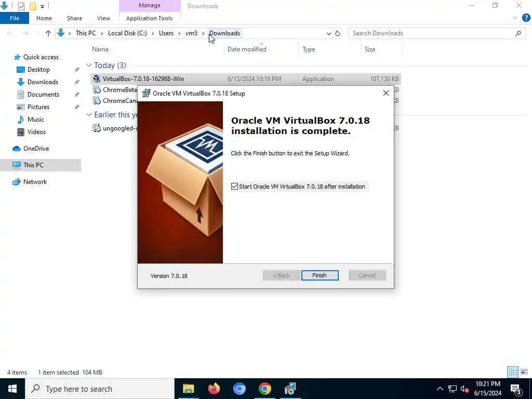Viewport: 532px width, 399px height.
Task: Open Customize Quick Access Toolbar dropdown
Action: 43,6
